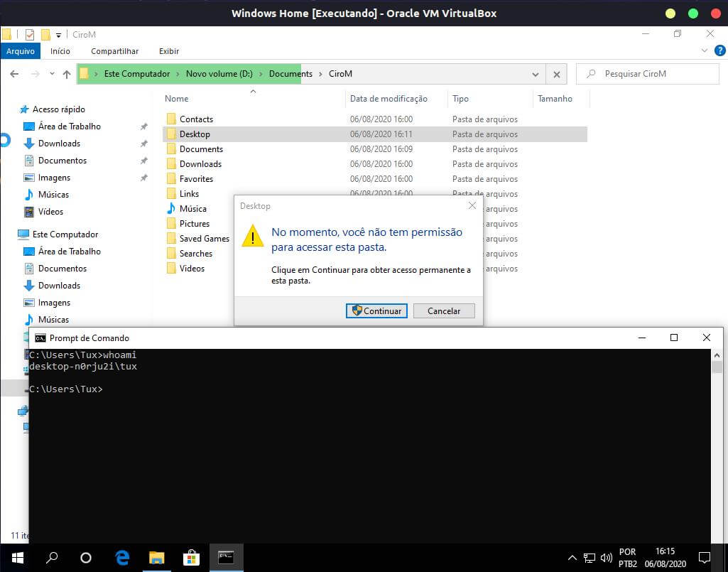This screenshot has width=728, height=572.
Task: Open pinned Documentos under Acesso rápido
Action: pyautogui.click(x=63, y=161)
